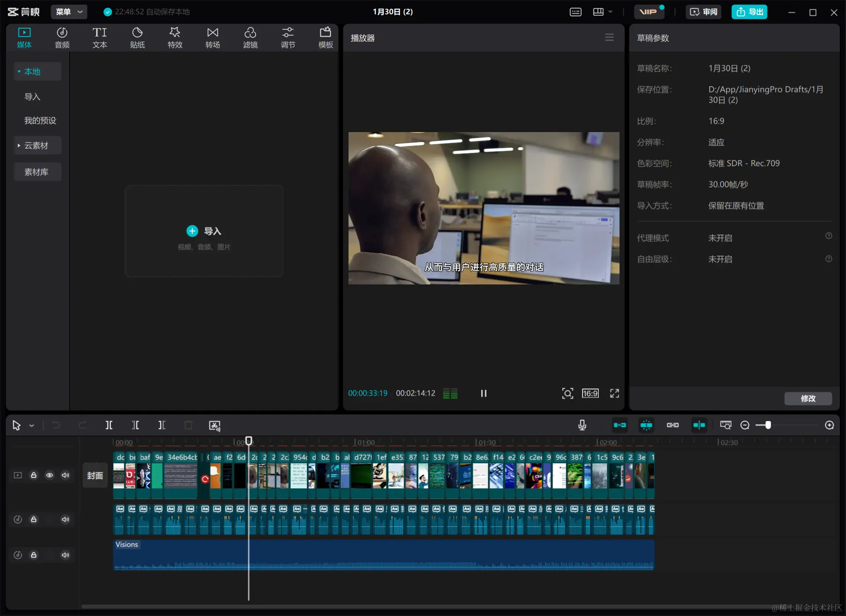Lock the main video track
The height and width of the screenshot is (616, 846).
pos(33,475)
